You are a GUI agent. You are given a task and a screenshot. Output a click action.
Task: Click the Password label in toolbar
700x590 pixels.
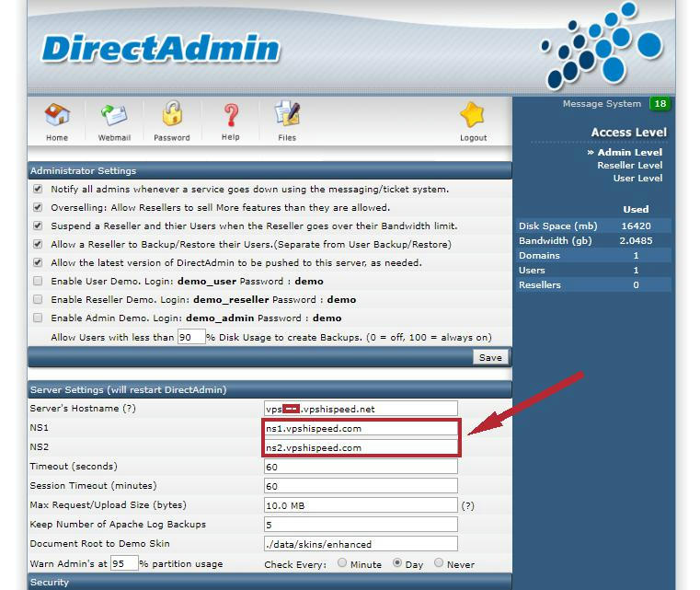coord(172,137)
